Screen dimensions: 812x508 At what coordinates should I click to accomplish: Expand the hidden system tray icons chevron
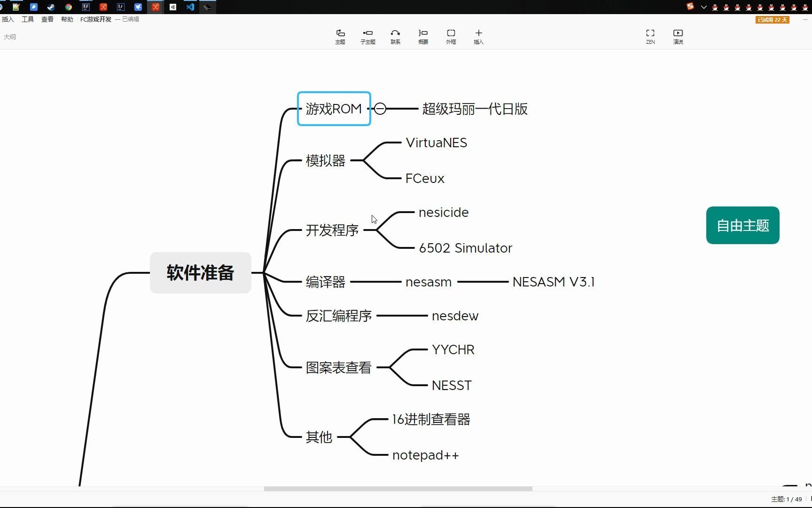click(x=703, y=7)
